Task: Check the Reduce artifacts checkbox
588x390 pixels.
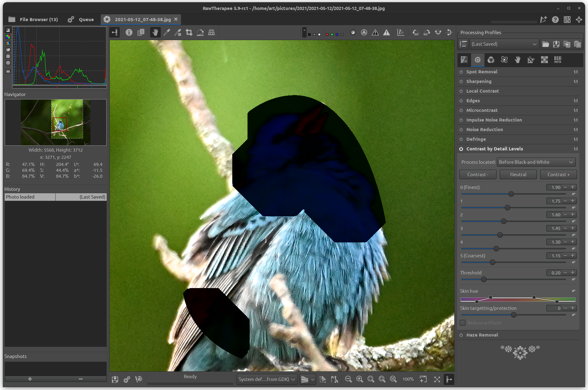Action: [463, 323]
